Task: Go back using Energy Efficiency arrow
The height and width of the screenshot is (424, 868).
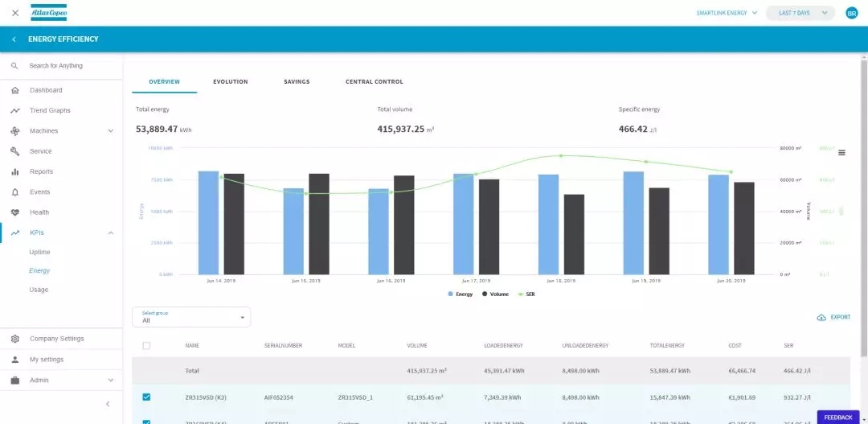Action: [14, 39]
